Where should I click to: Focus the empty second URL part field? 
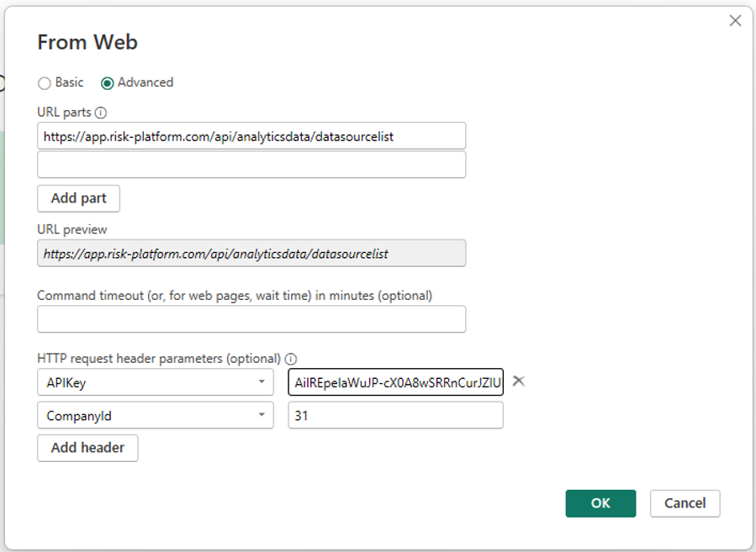coord(251,165)
